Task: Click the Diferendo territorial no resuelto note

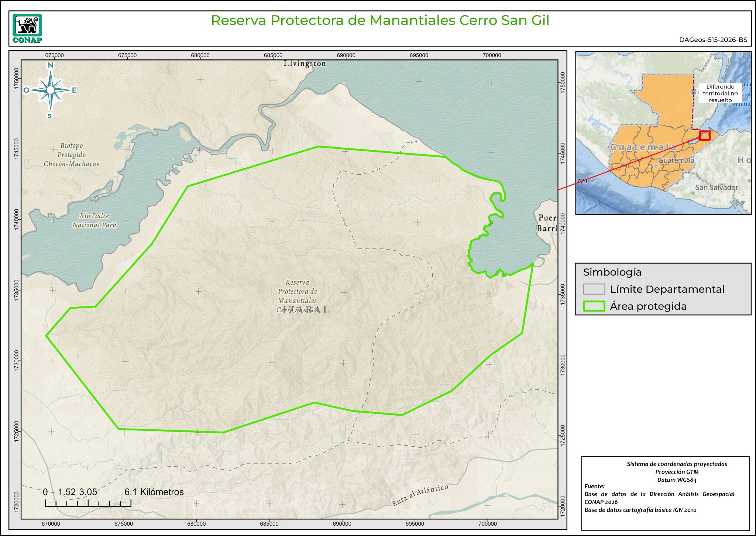Action: [x=720, y=93]
